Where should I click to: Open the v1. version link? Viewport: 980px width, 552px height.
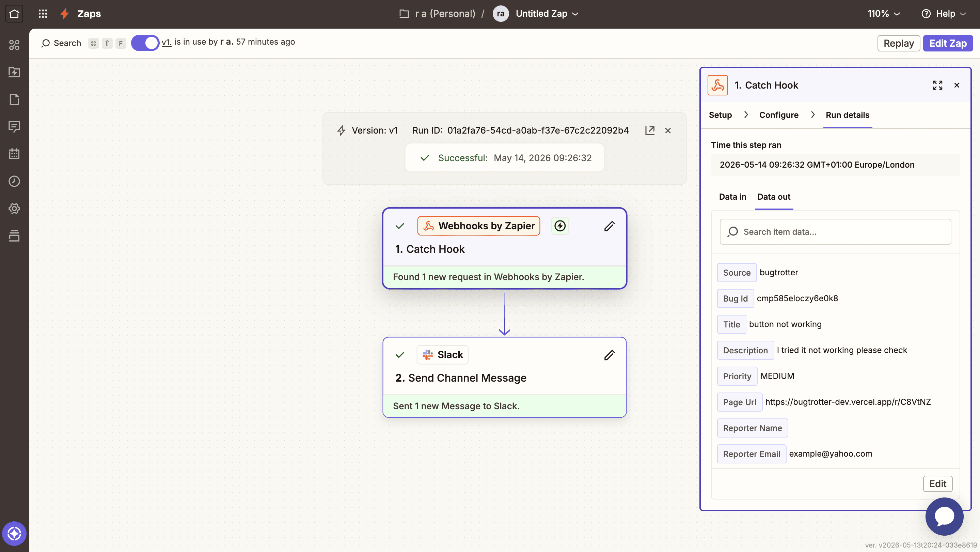(x=167, y=42)
